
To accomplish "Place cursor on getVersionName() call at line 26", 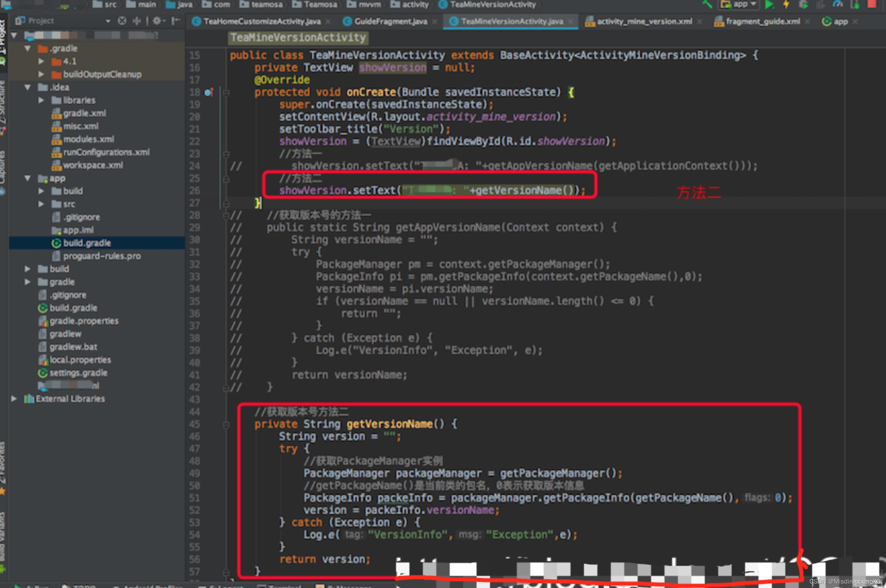I will pos(525,191).
